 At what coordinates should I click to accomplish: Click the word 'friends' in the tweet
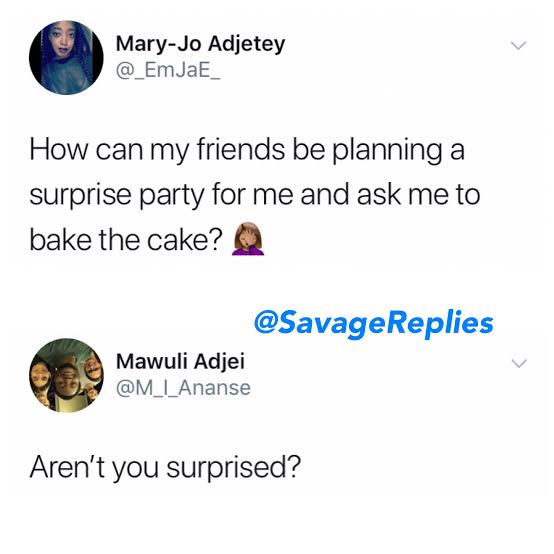click(x=241, y=148)
